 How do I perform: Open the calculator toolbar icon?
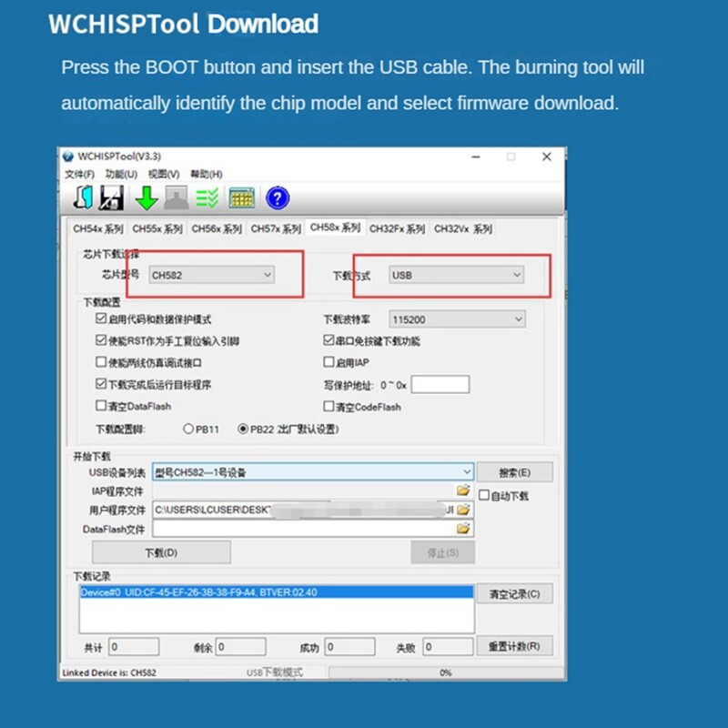[242, 197]
